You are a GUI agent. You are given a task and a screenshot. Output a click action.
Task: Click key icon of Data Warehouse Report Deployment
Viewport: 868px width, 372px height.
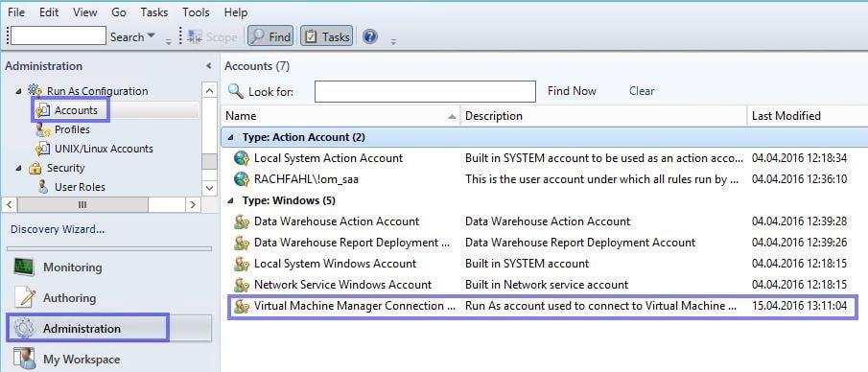click(x=242, y=243)
